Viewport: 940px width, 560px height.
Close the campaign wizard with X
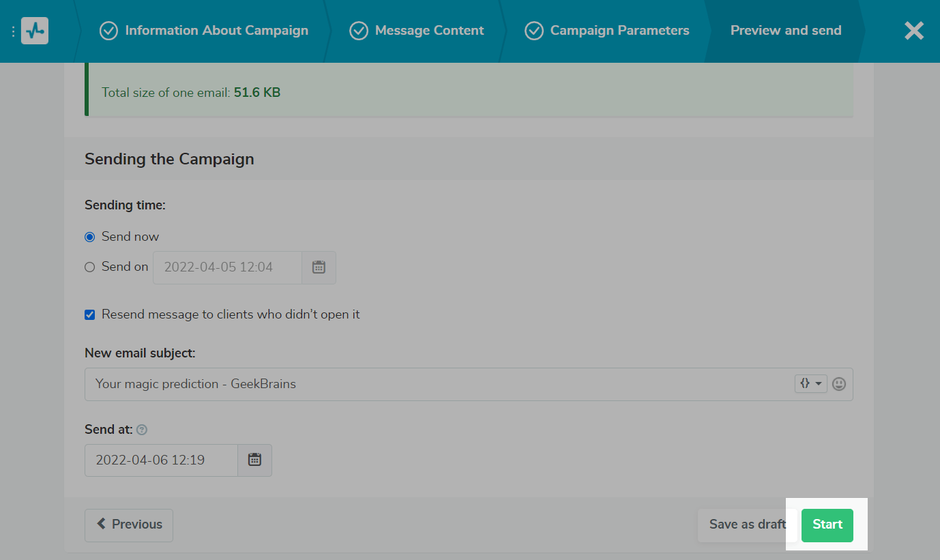[913, 31]
